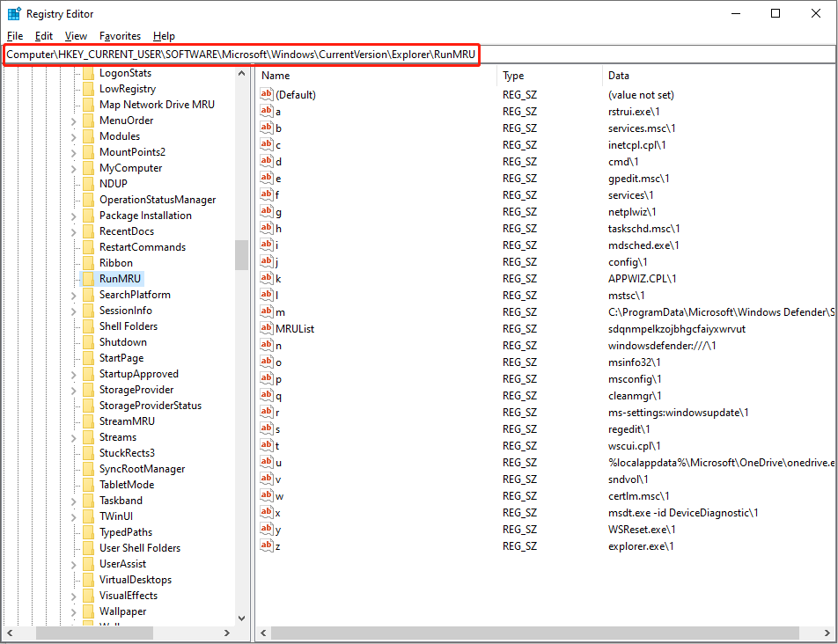
Task: Expand the RecentDocs key
Action: [x=74, y=231]
